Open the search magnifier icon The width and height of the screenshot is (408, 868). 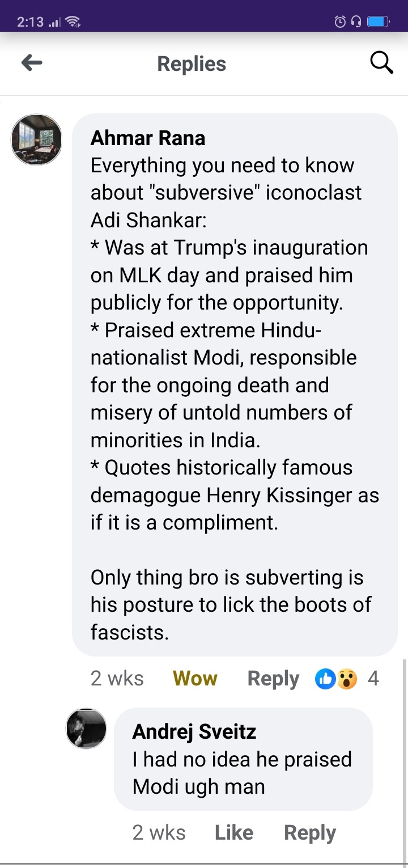coord(381,63)
